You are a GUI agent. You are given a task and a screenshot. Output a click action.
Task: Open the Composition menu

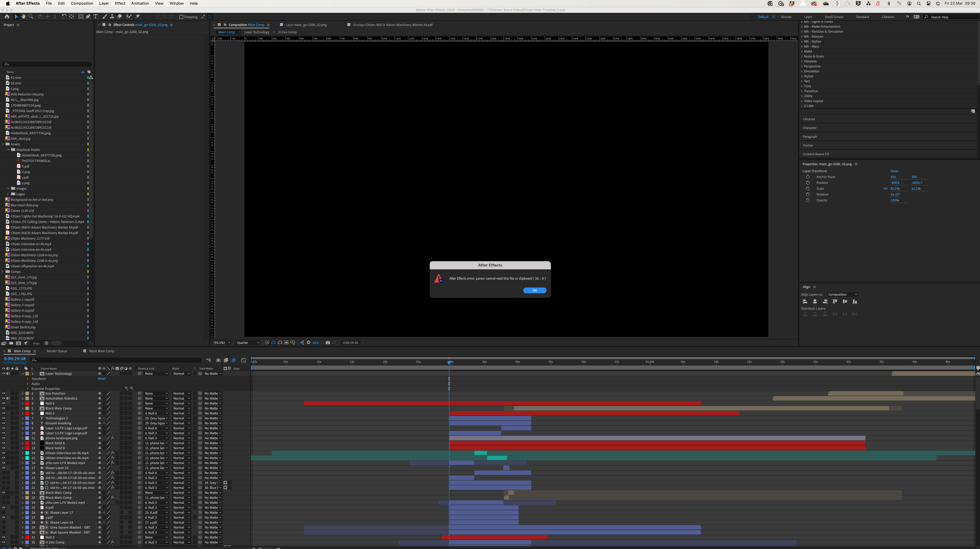[82, 3]
